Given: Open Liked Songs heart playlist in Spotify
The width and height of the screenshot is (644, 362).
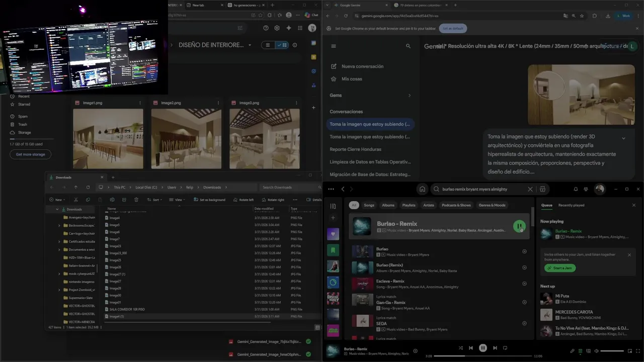Looking at the screenshot, I should coord(333,234).
